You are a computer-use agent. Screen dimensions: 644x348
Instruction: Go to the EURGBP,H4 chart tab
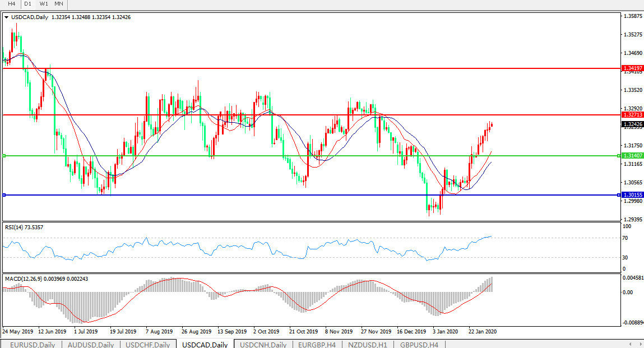coord(317,344)
